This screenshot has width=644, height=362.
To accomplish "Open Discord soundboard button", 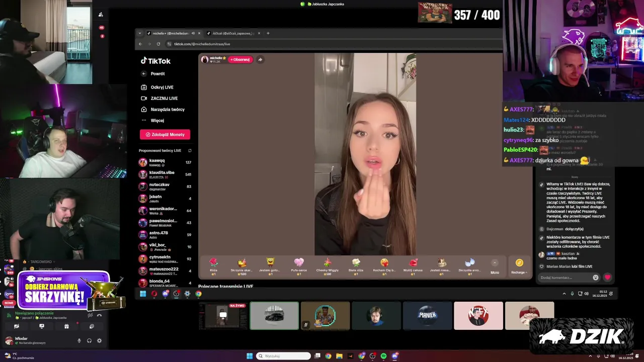I will (91, 326).
